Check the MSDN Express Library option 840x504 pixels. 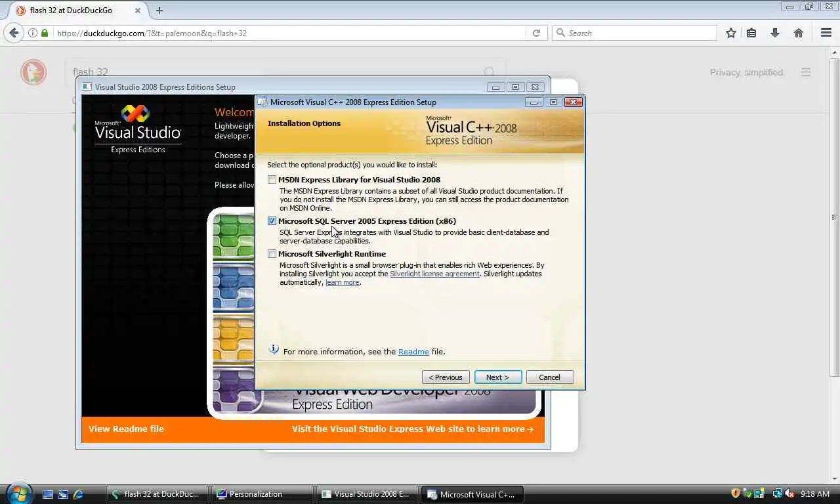pyautogui.click(x=272, y=180)
